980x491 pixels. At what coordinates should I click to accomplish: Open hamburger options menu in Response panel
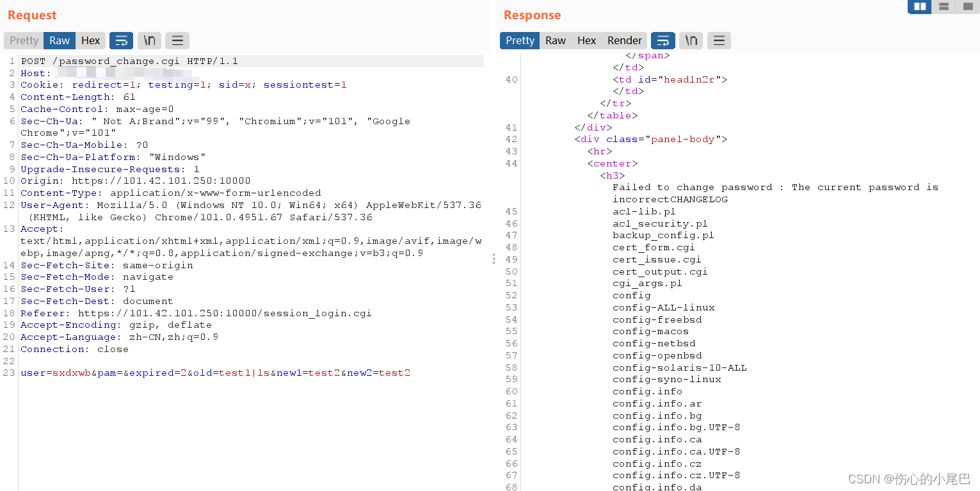[x=719, y=40]
